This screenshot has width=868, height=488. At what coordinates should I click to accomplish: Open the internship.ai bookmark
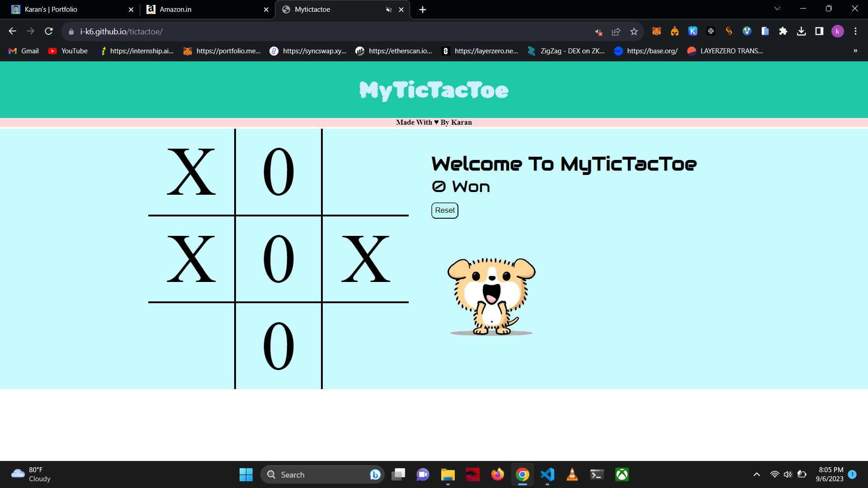pyautogui.click(x=136, y=51)
